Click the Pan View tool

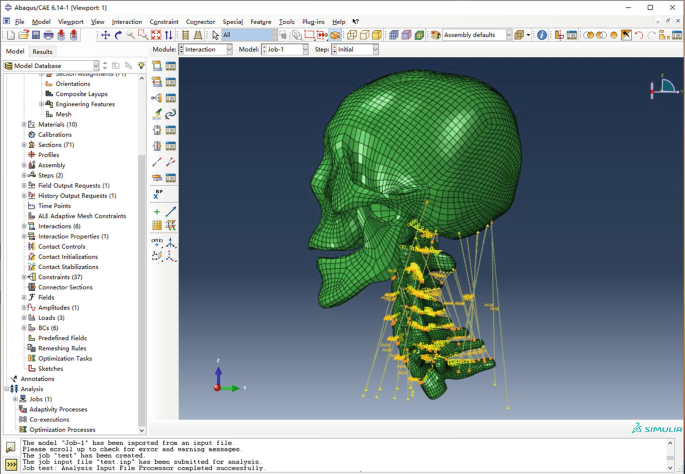(105, 35)
